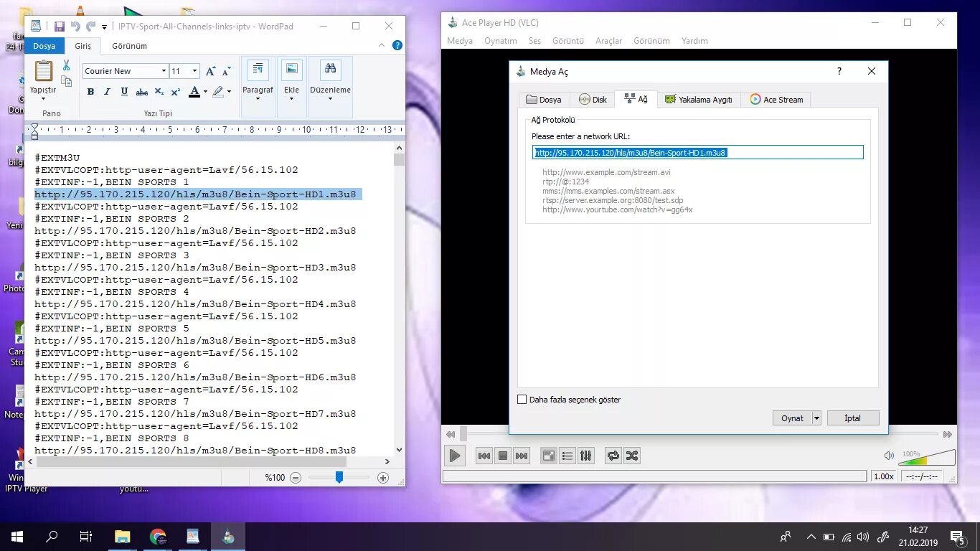This screenshot has width=980, height=551.
Task: Enable Daha fazla seçenek göster checkbox
Action: click(522, 400)
